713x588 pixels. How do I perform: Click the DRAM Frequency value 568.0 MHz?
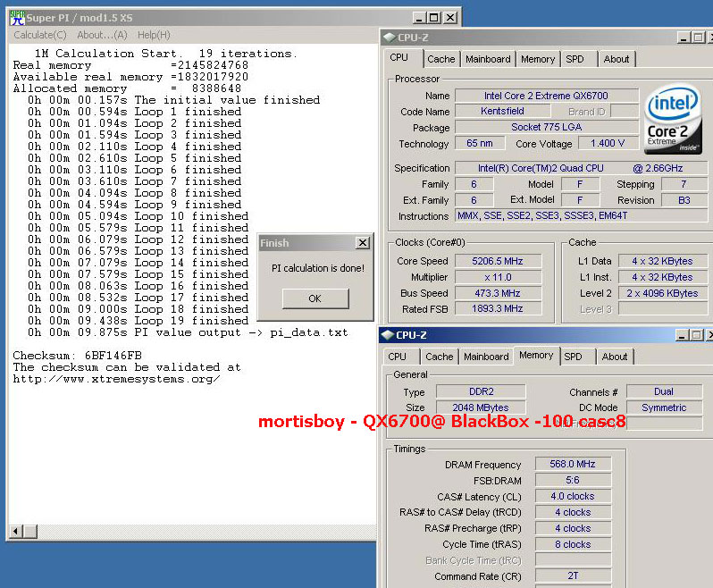(x=573, y=464)
